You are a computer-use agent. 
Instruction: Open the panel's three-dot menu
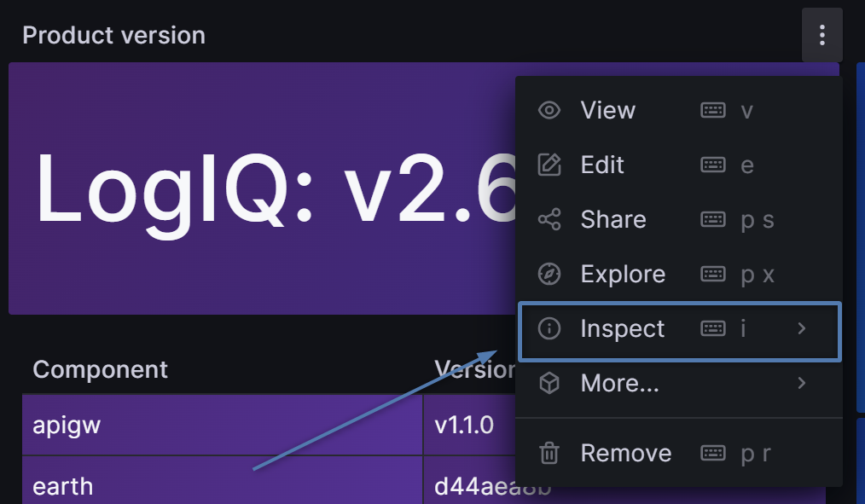point(821,35)
